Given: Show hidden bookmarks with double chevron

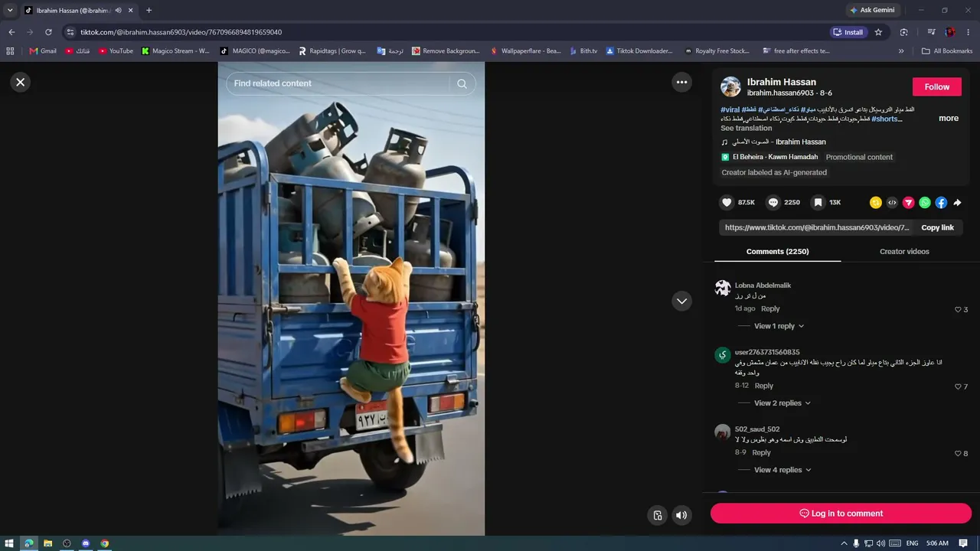Looking at the screenshot, I should 900,51.
